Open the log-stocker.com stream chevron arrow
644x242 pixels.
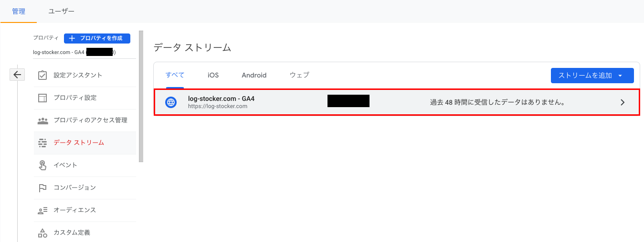pos(622,102)
